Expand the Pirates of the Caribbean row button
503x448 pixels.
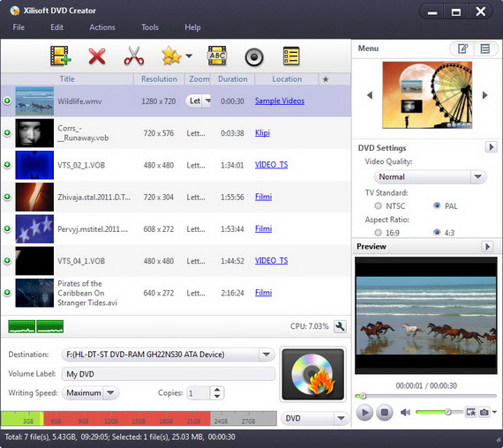(7, 293)
